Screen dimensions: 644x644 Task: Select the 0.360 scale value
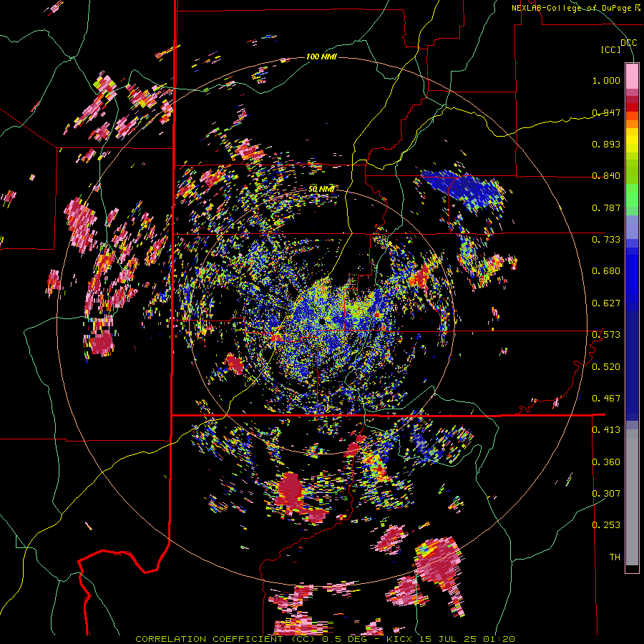click(x=606, y=462)
